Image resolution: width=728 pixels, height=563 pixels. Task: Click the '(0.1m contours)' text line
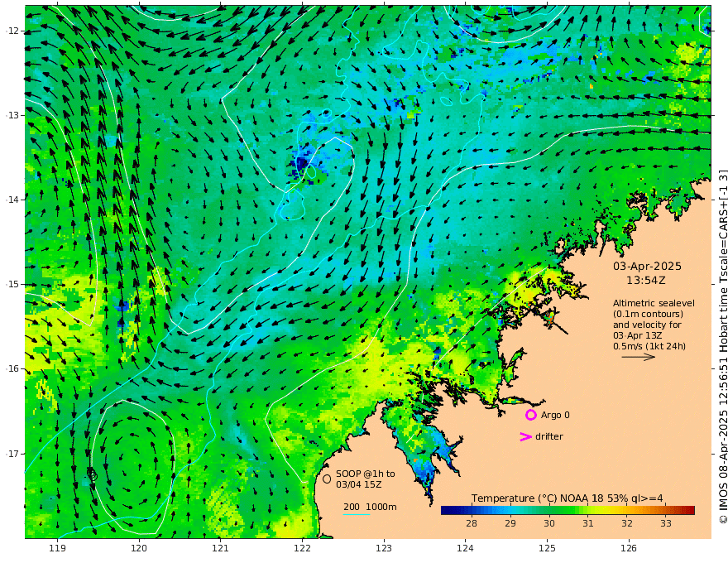(x=648, y=314)
